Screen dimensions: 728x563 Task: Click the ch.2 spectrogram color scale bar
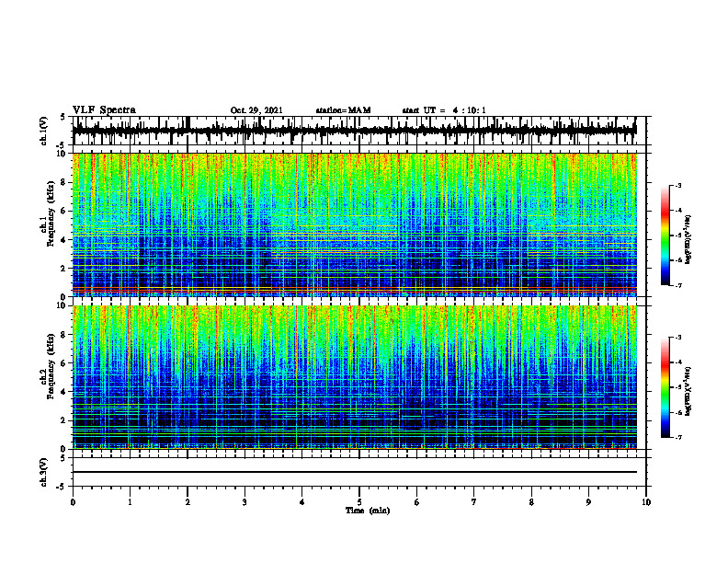pyautogui.click(x=665, y=387)
